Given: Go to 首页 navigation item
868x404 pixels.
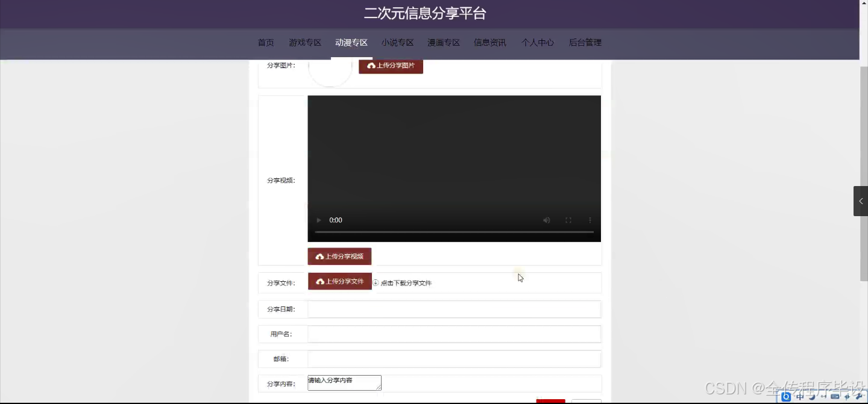Looking at the screenshot, I should [x=266, y=43].
